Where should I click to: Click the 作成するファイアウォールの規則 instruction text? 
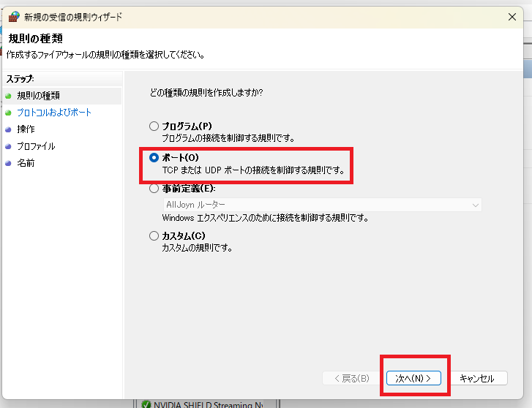[105, 55]
